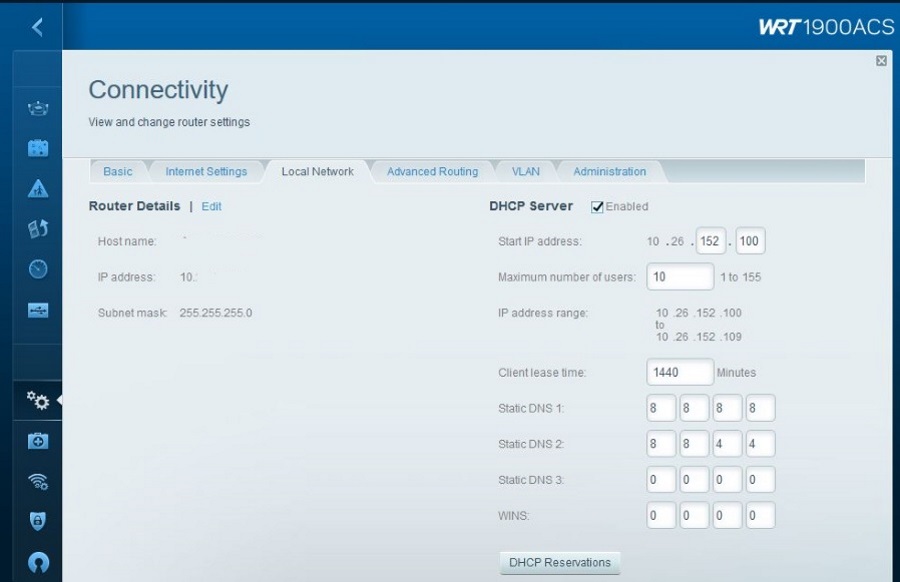Open OpenVPN Server icon at sidebar bottom
This screenshot has width=900, height=582.
(38, 562)
